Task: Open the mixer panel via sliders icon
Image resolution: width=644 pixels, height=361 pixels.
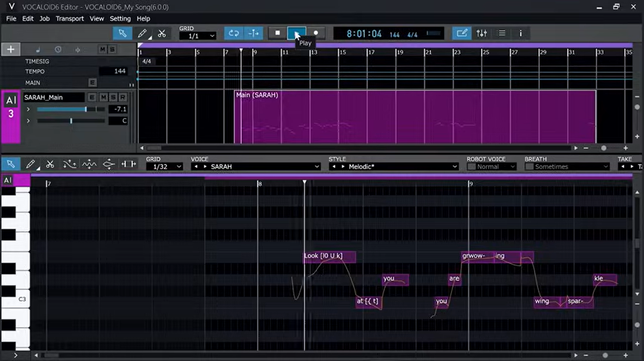Action: coord(481,33)
